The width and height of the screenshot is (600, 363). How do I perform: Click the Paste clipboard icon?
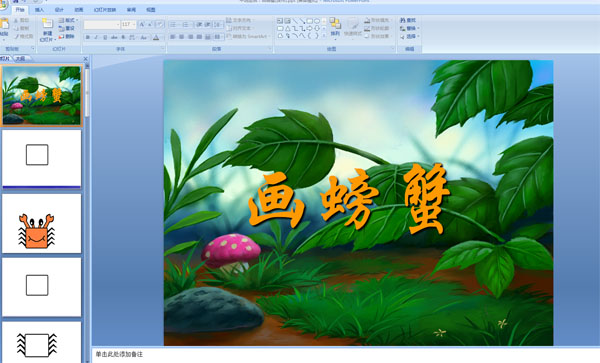[4, 24]
